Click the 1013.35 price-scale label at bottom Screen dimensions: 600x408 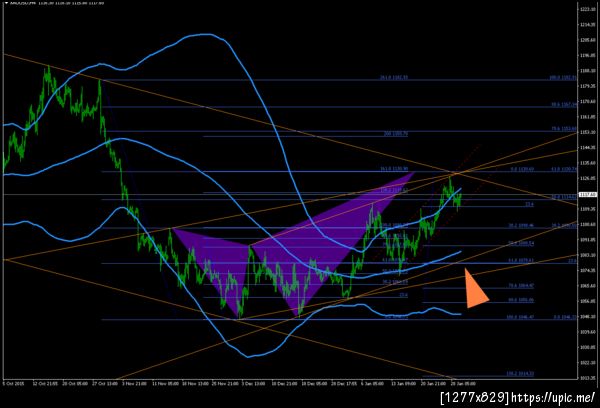coord(587,378)
